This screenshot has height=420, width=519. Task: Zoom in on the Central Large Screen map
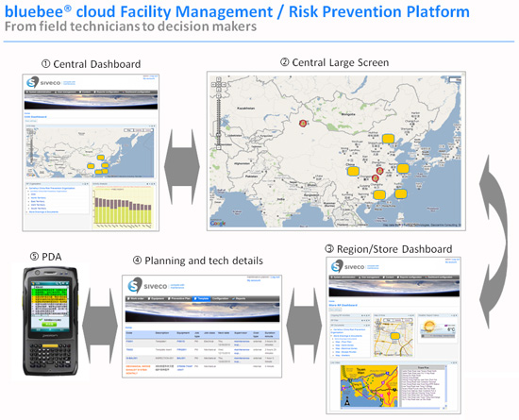pyautogui.click(x=219, y=96)
